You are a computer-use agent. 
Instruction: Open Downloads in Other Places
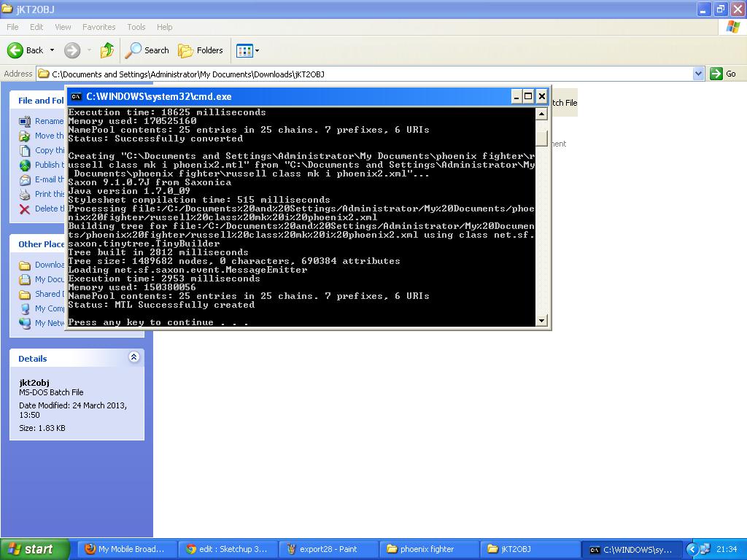[49, 265]
